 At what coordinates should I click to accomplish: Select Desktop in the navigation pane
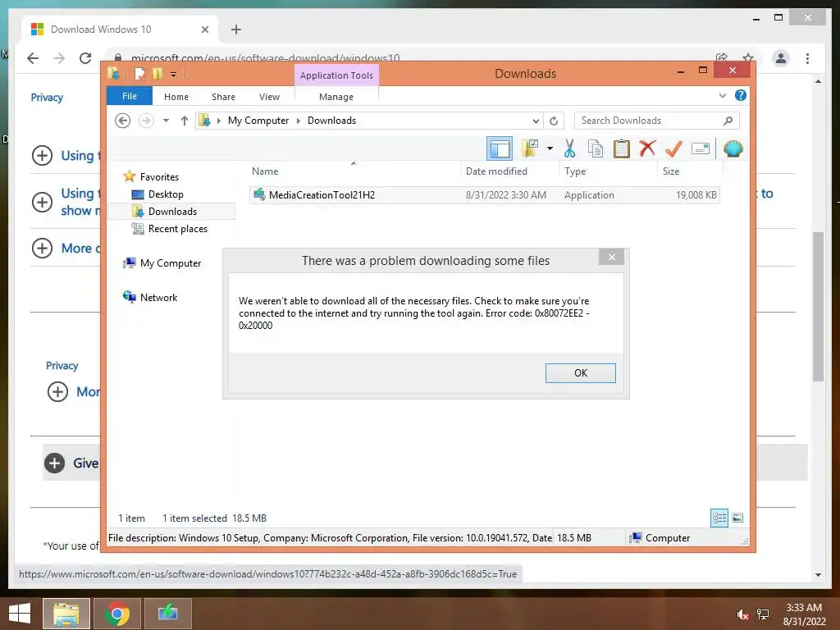[x=166, y=194]
